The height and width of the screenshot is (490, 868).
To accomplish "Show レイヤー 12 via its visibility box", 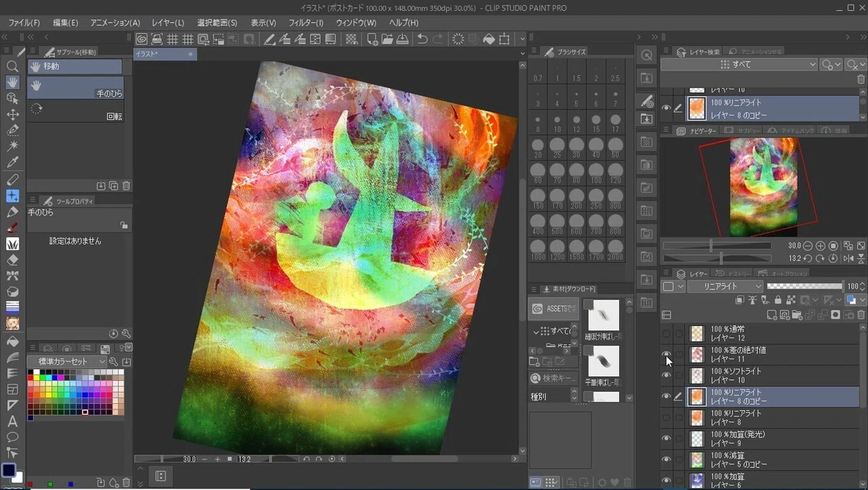I will [x=666, y=333].
